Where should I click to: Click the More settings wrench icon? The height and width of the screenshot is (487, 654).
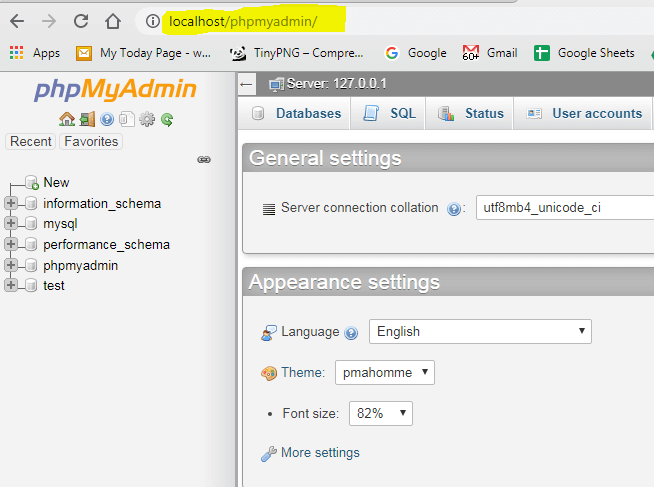269,454
